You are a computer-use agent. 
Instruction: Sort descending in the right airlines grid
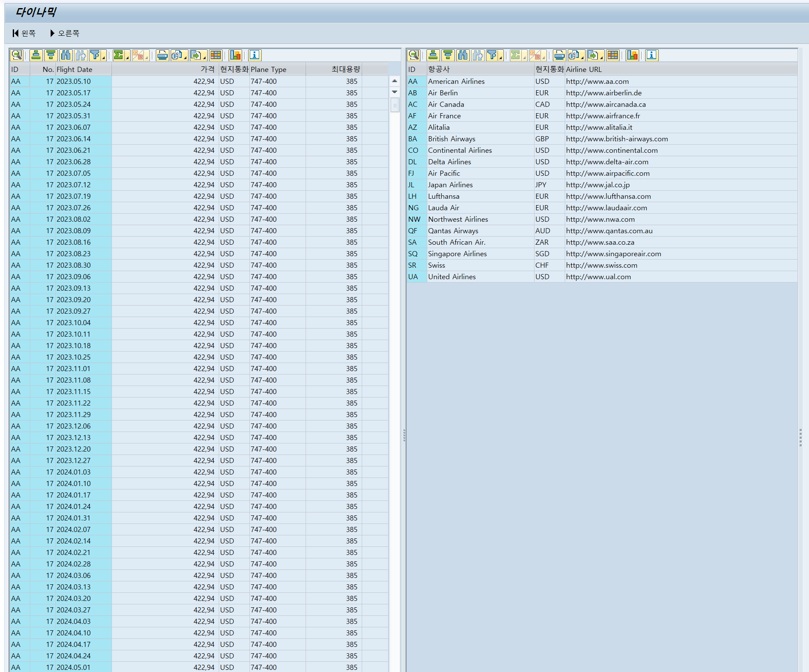(448, 55)
